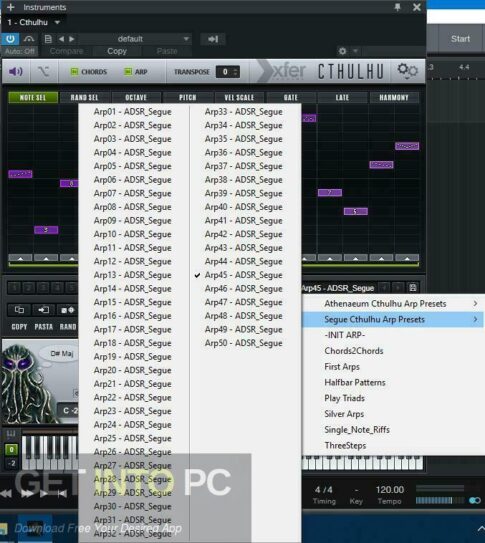This screenshot has width=485, height=543.
Task: Click the preset load arrow-to-bar icon
Action: 213,39
